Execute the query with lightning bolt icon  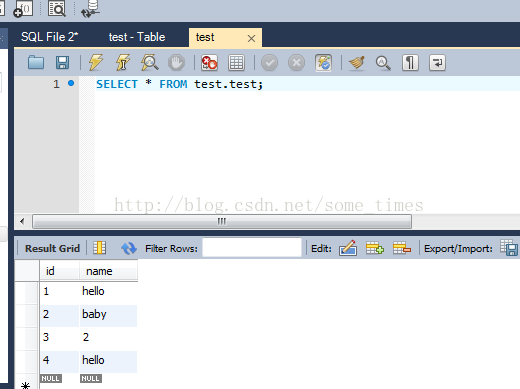click(x=96, y=63)
